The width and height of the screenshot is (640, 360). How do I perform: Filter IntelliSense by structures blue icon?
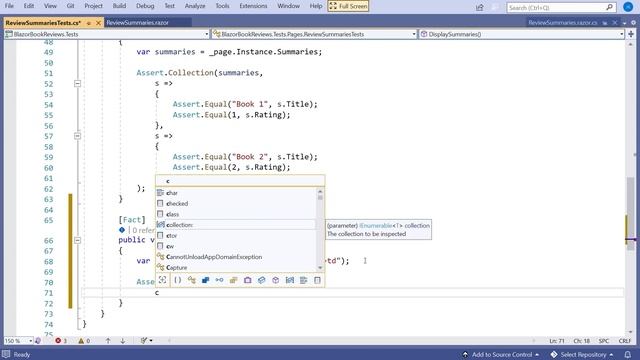[x=205, y=280]
